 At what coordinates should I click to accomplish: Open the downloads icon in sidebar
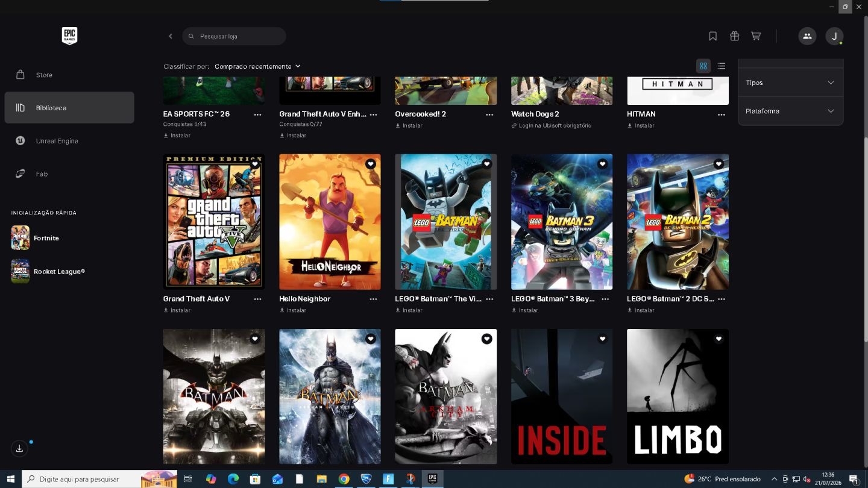coord(19,449)
